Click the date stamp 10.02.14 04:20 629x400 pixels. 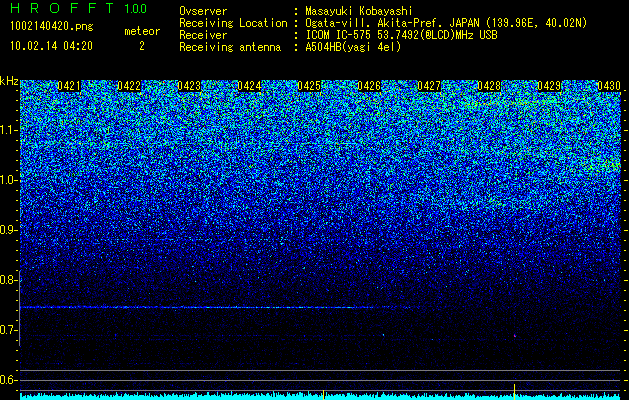51,46
